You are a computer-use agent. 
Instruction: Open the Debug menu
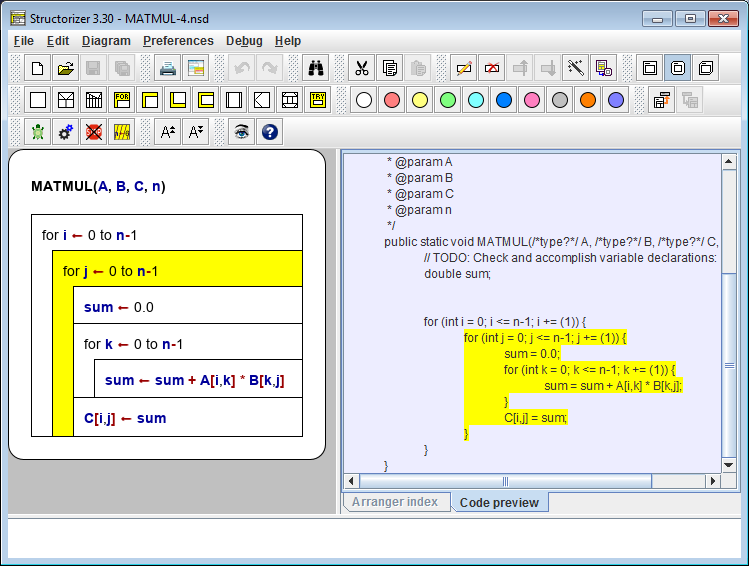point(244,41)
